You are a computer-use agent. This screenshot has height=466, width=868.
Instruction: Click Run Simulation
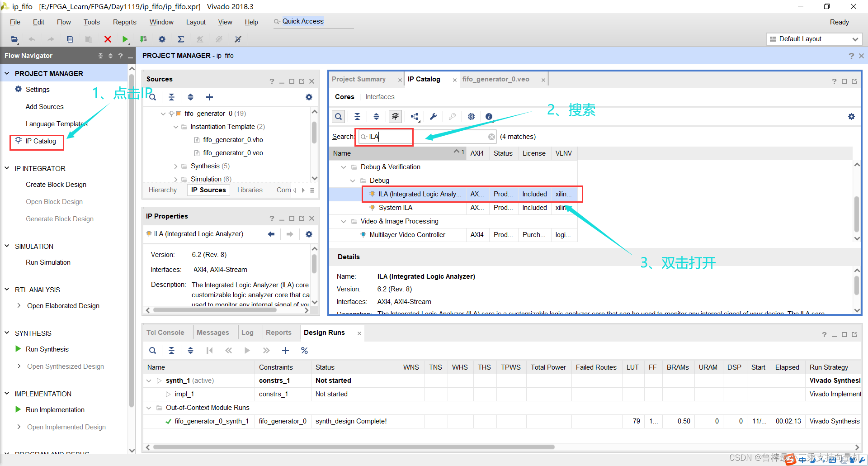[48, 262]
